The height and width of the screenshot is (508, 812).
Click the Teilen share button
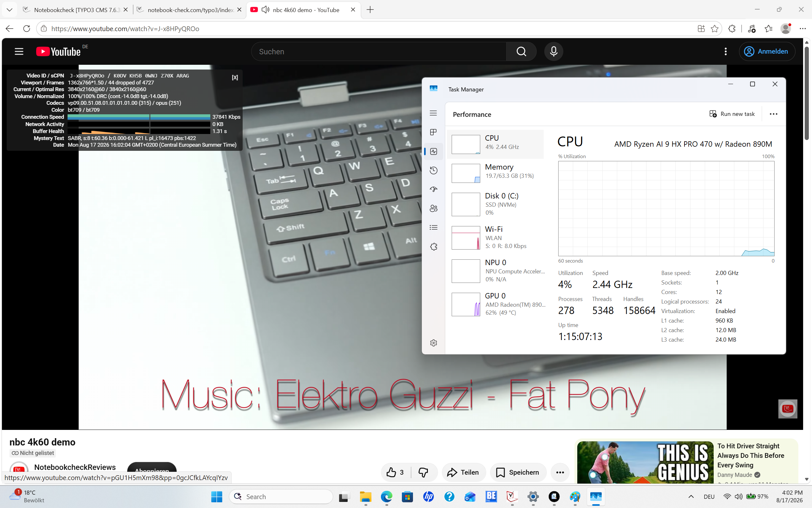pyautogui.click(x=463, y=472)
